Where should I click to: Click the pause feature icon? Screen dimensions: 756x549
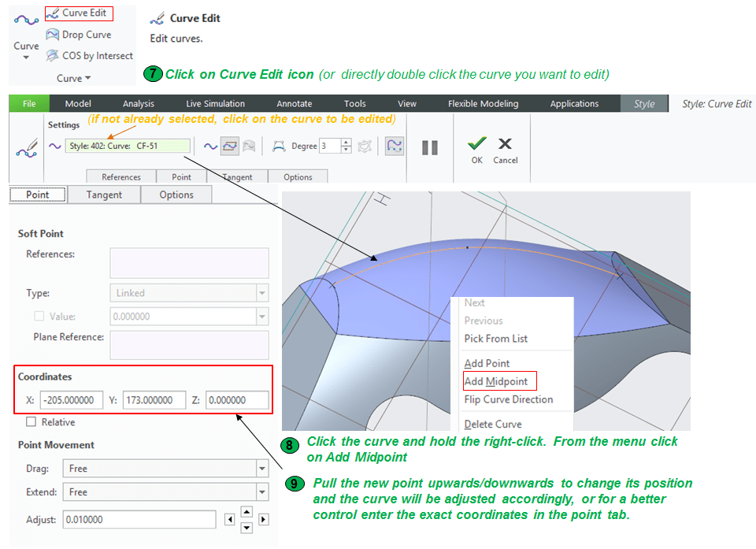point(430,147)
